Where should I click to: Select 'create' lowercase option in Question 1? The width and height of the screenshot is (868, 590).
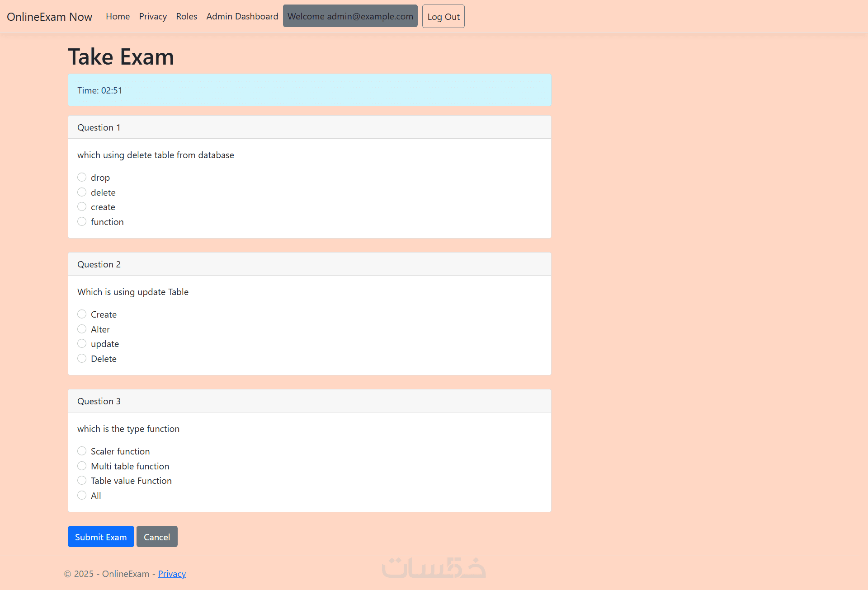pyautogui.click(x=82, y=206)
